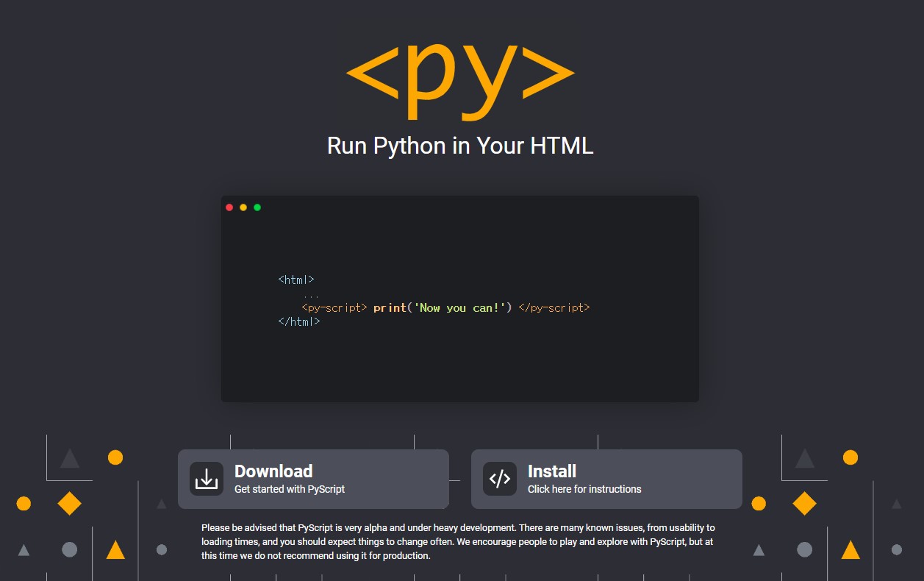Click the print('Now you can!') code
This screenshot has width=924, height=581.
coord(443,307)
